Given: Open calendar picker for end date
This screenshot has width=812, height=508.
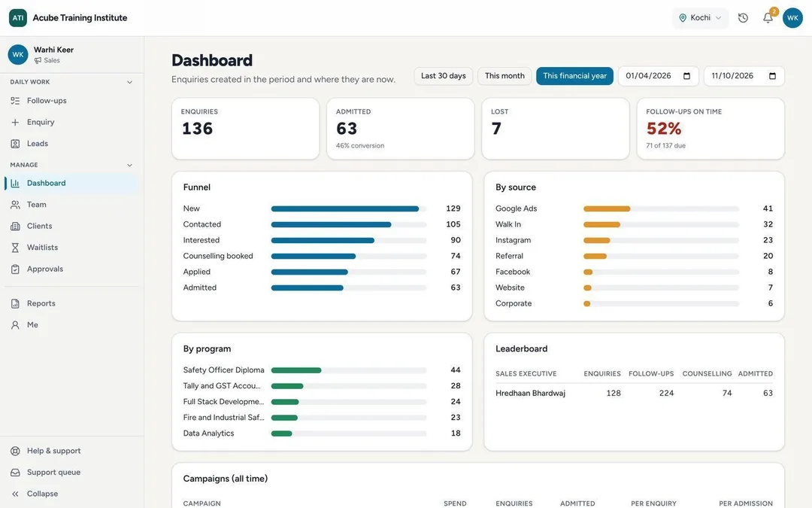Looking at the screenshot, I should (x=772, y=76).
